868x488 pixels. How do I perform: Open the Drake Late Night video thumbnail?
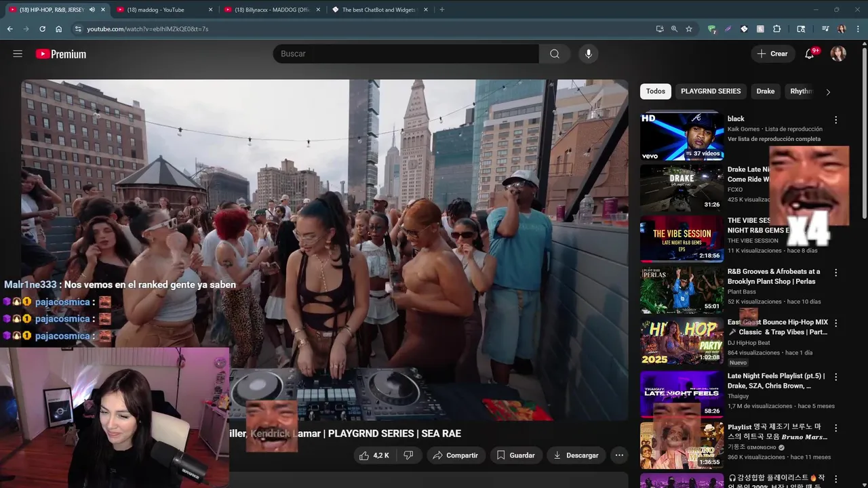coord(682,187)
